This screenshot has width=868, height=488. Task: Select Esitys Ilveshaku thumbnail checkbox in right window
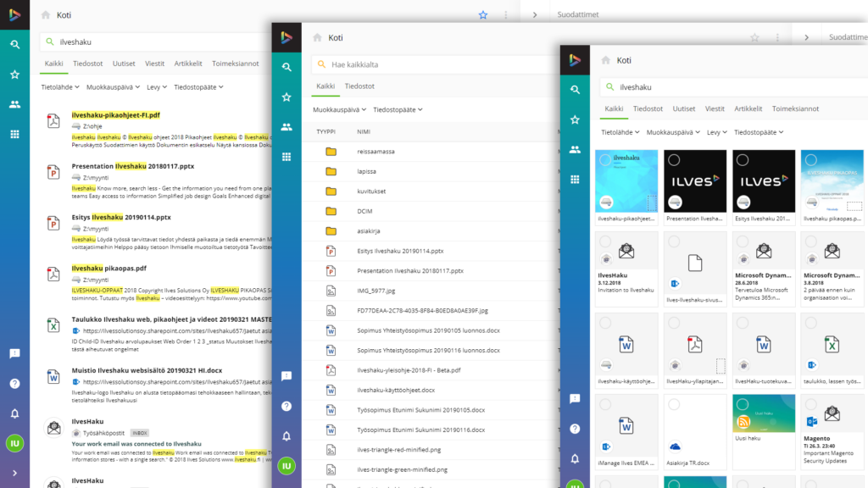click(x=743, y=160)
